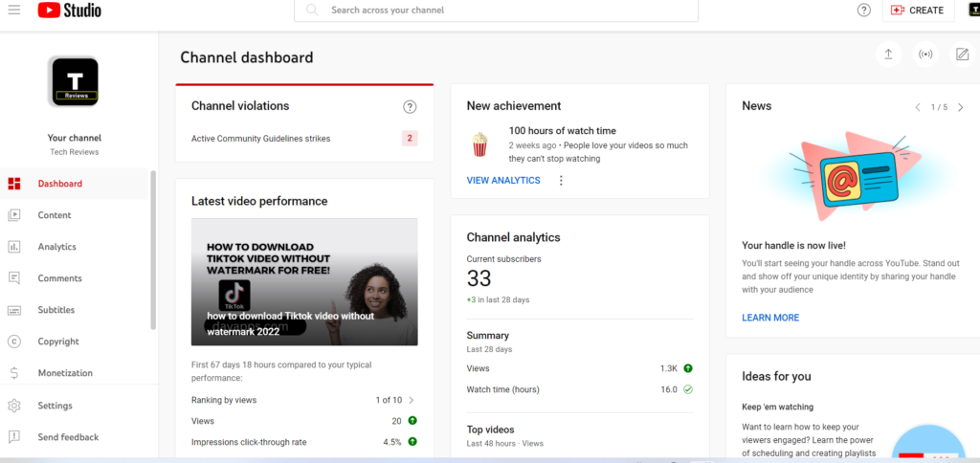Click the VIEW ANALYTICS link
This screenshot has height=463, width=980.
point(503,181)
